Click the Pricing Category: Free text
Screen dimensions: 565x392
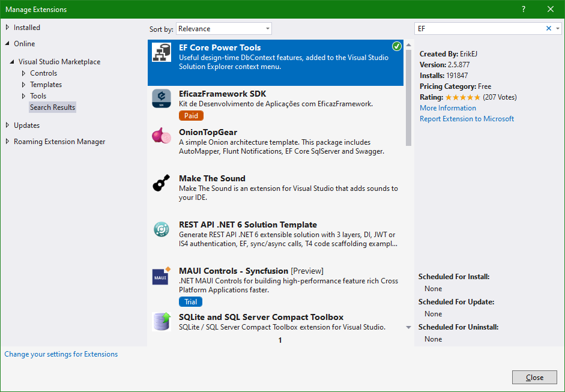[x=456, y=86]
